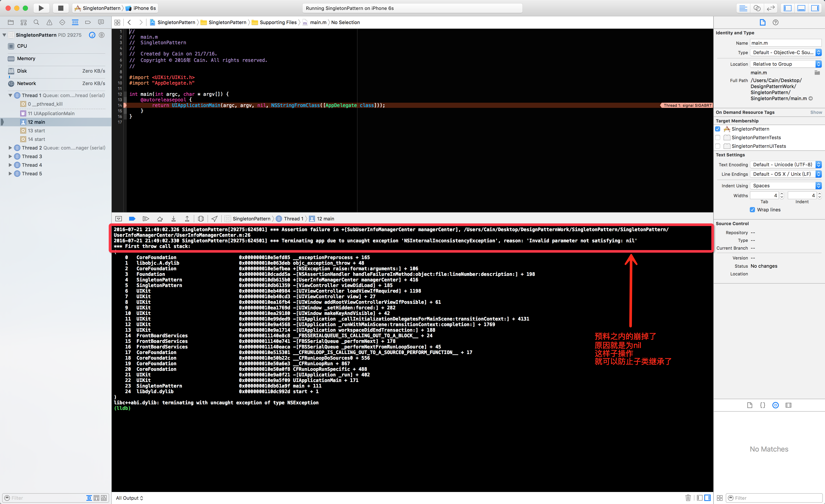Screen dimensions: 825x504
Task: Click Simulate Location arrow icon
Action: point(215,219)
